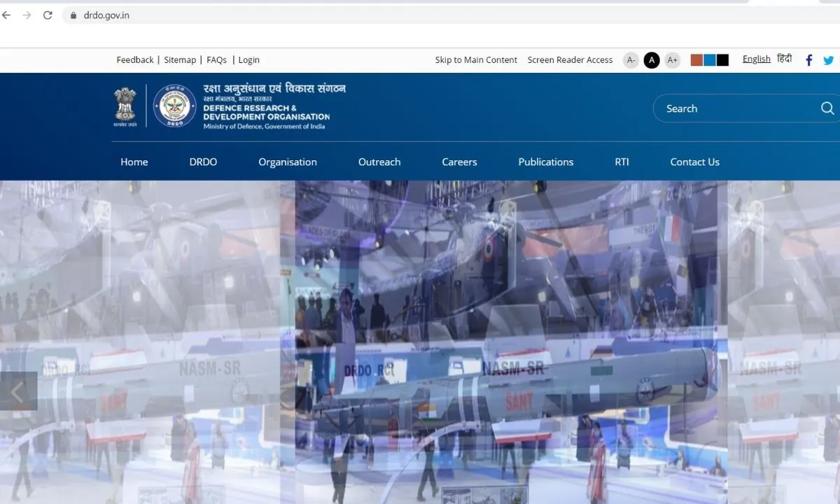The height and width of the screenshot is (504, 840).
Task: Click the Sitemap link
Action: (x=180, y=60)
